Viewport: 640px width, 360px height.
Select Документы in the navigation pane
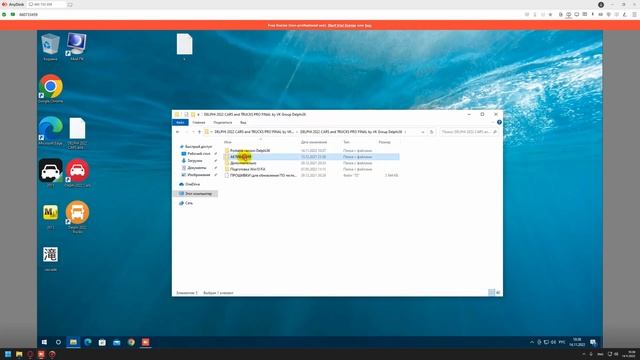(x=197, y=168)
